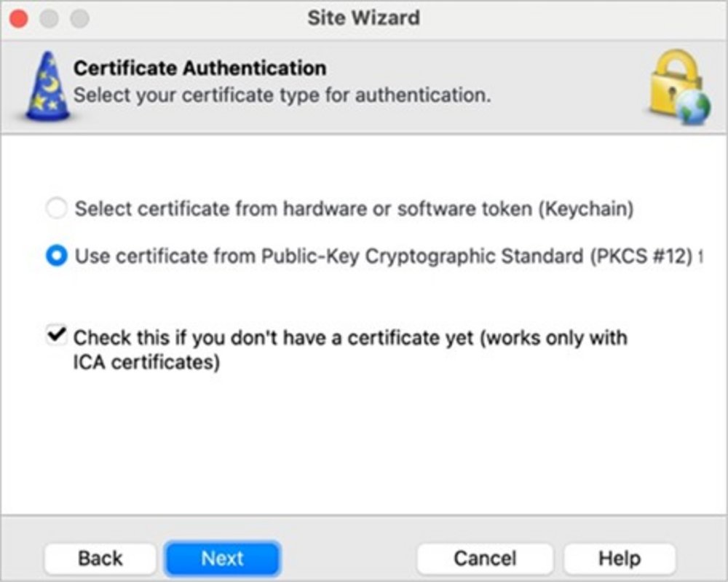Close the Site Wizard window
This screenshot has width=728, height=582.
tap(18, 18)
